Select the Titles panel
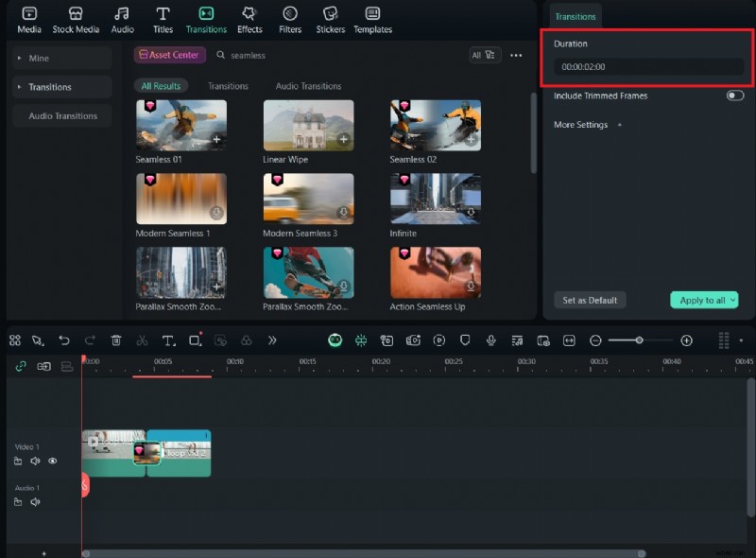The width and height of the screenshot is (756, 558). [163, 19]
